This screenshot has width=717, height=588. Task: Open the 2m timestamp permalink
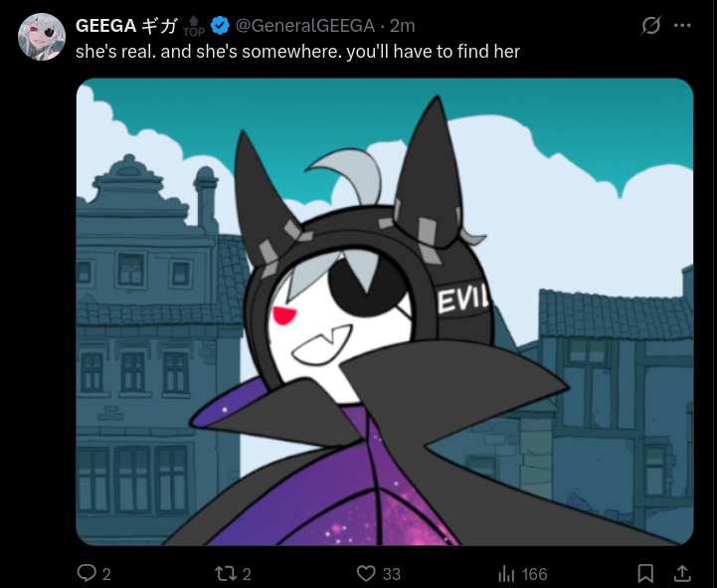click(x=403, y=26)
